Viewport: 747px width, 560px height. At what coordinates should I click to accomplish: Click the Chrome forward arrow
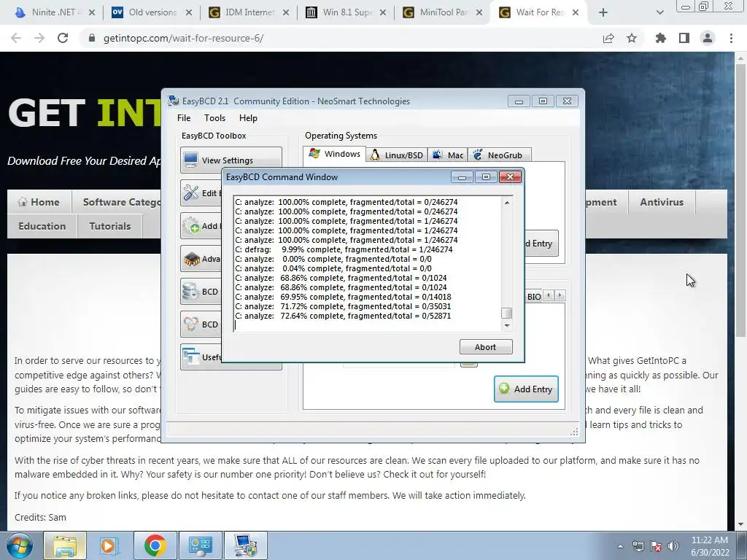click(x=39, y=38)
